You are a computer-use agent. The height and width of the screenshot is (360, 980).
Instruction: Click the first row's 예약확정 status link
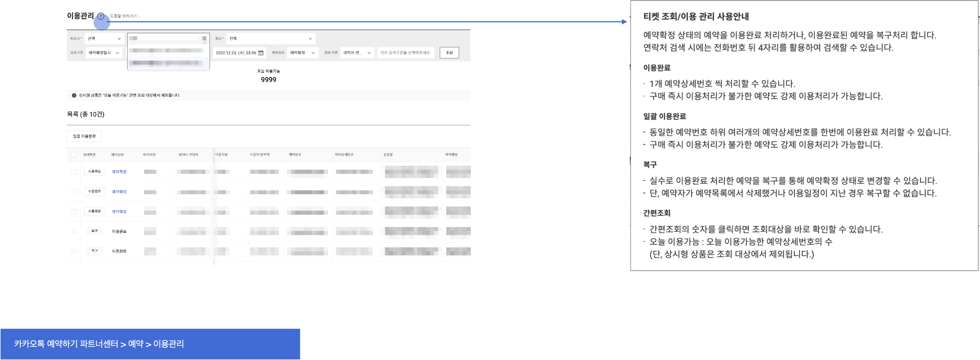119,172
